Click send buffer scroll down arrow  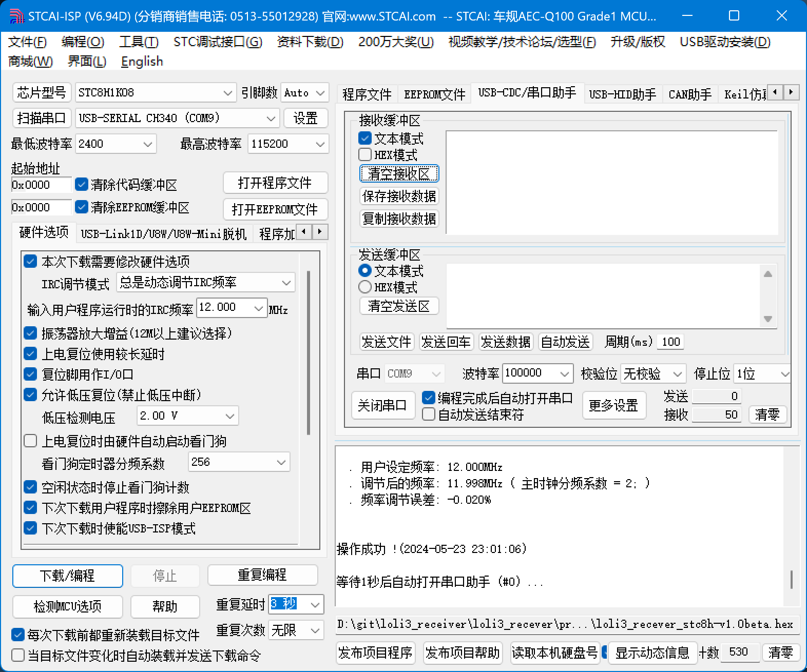click(x=768, y=319)
